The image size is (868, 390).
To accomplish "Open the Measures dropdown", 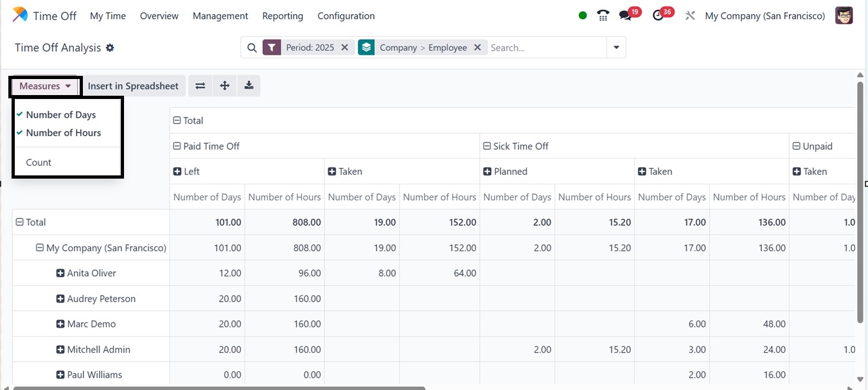I will pyautogui.click(x=44, y=85).
